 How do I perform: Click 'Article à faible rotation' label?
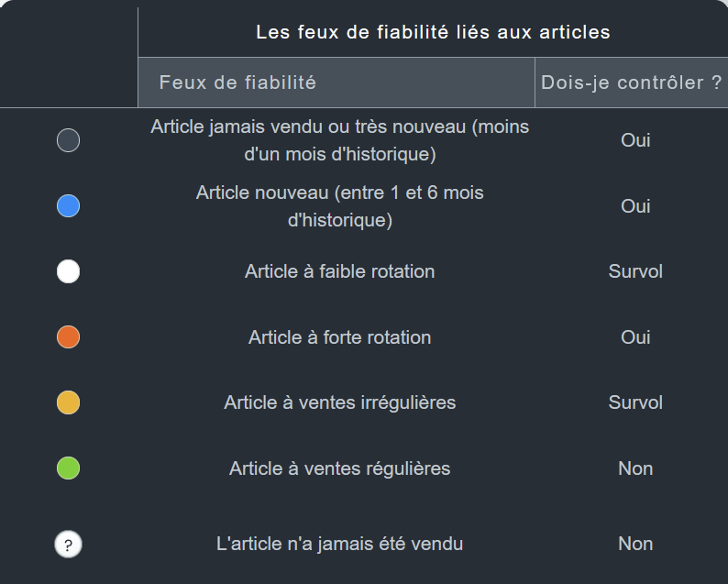[340, 271]
